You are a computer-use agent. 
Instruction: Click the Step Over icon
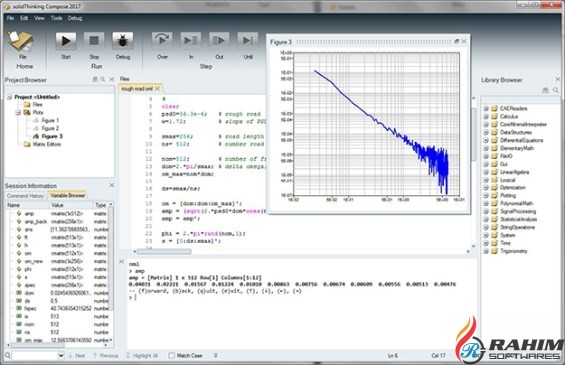click(x=162, y=41)
